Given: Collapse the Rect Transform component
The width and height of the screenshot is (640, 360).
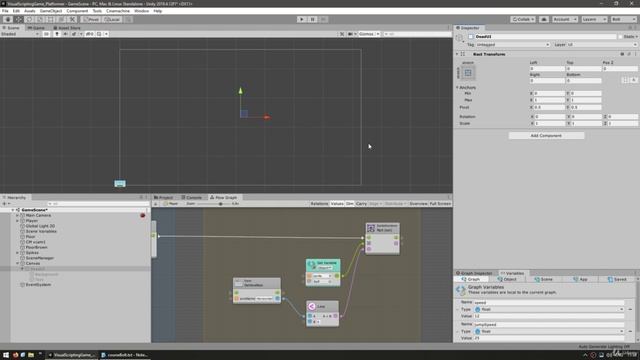Looking at the screenshot, I should point(457,54).
